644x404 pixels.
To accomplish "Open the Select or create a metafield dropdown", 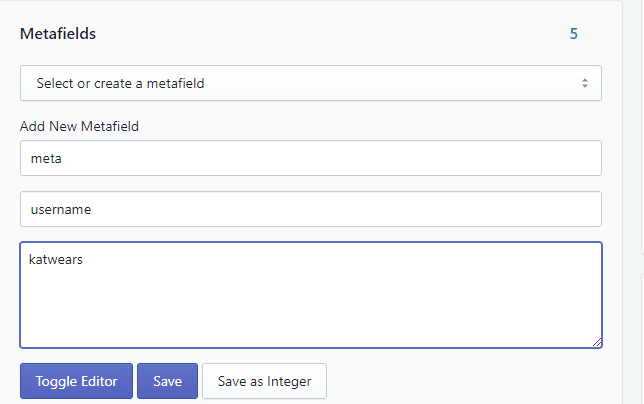I will (311, 83).
